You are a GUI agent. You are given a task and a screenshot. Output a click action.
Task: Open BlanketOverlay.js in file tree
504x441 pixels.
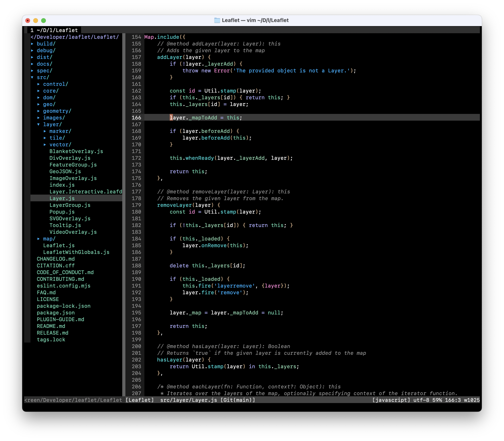[x=76, y=151]
